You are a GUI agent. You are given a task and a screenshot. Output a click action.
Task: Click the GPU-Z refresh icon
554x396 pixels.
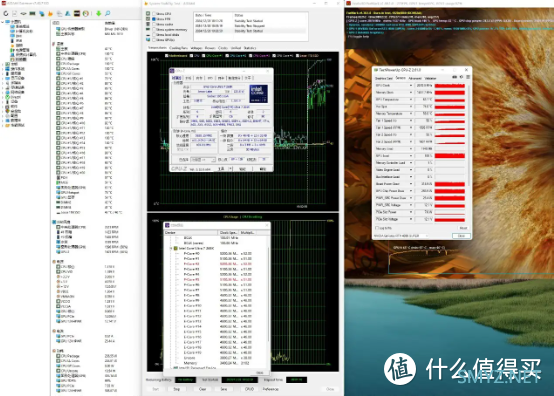pos(461,77)
